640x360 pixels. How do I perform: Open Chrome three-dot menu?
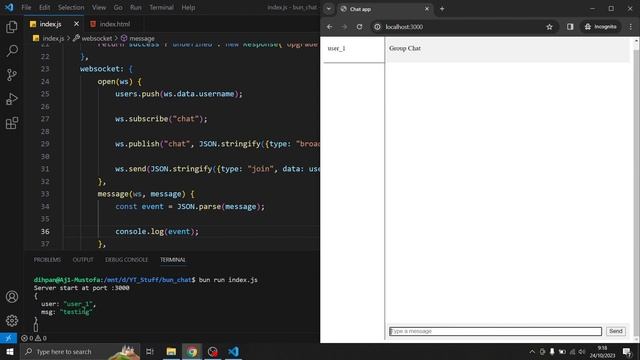631,27
